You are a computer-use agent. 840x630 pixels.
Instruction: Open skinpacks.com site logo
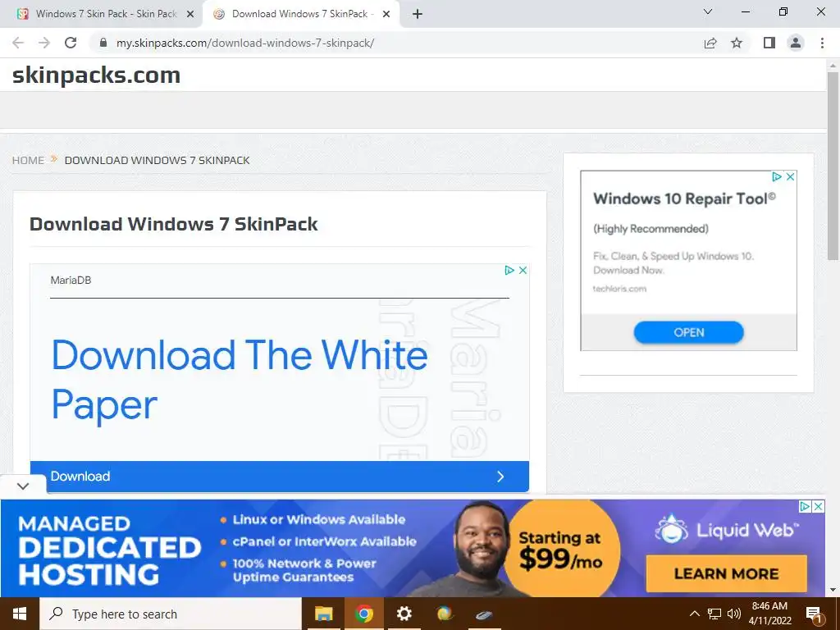coord(97,75)
